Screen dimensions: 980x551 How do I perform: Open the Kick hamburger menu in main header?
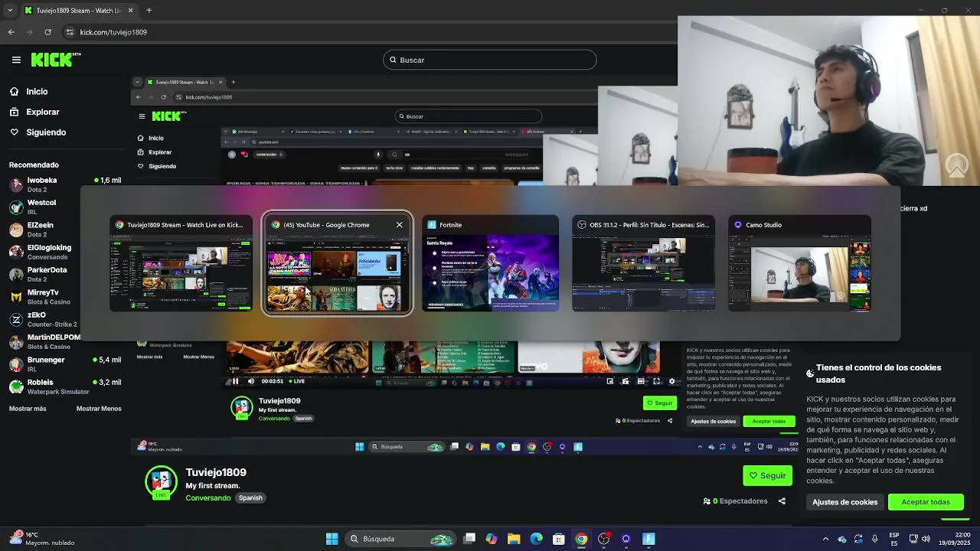click(16, 60)
